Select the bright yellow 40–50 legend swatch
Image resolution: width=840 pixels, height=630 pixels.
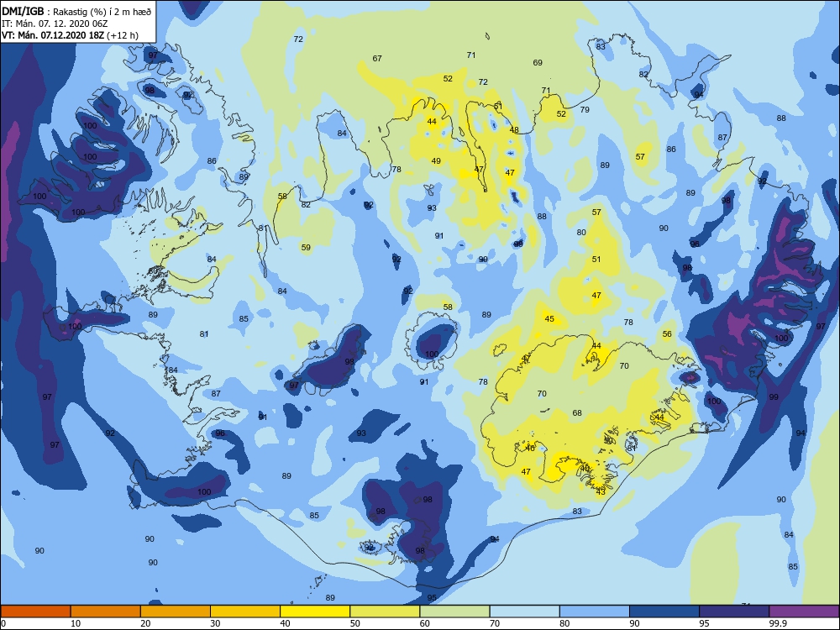315,612
